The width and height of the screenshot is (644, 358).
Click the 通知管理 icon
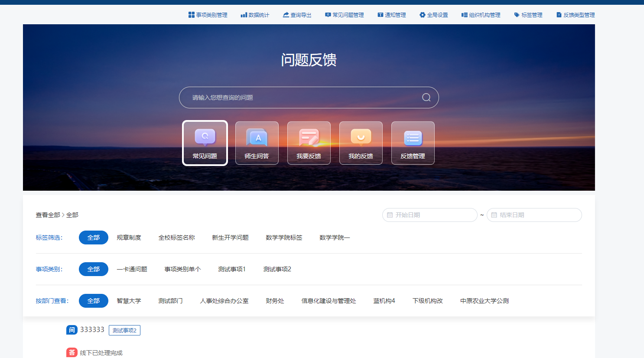pyautogui.click(x=381, y=15)
